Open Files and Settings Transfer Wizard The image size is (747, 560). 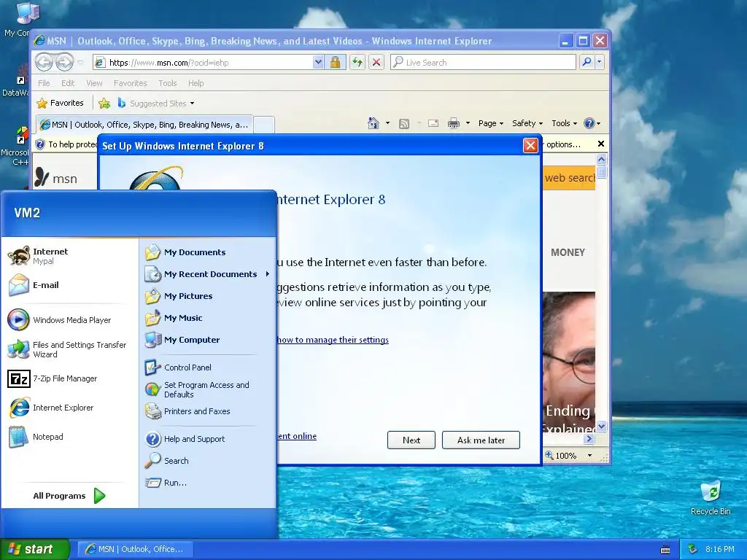tap(67, 349)
